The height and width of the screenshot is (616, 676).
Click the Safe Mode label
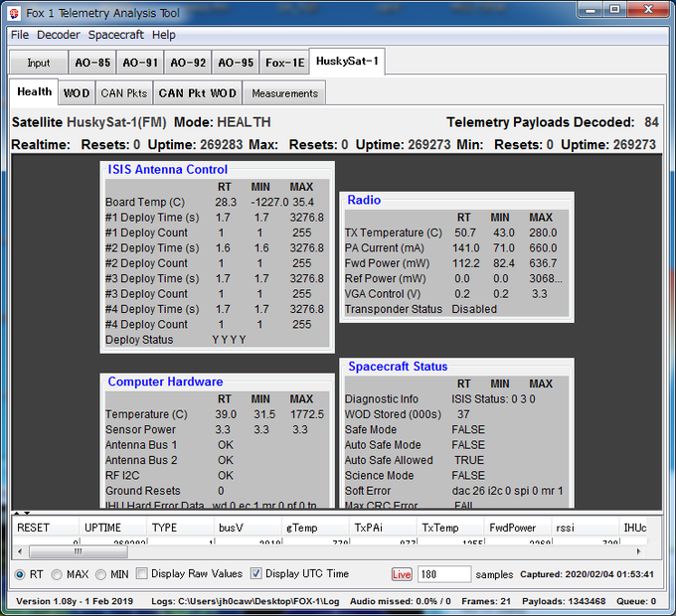coord(371,430)
